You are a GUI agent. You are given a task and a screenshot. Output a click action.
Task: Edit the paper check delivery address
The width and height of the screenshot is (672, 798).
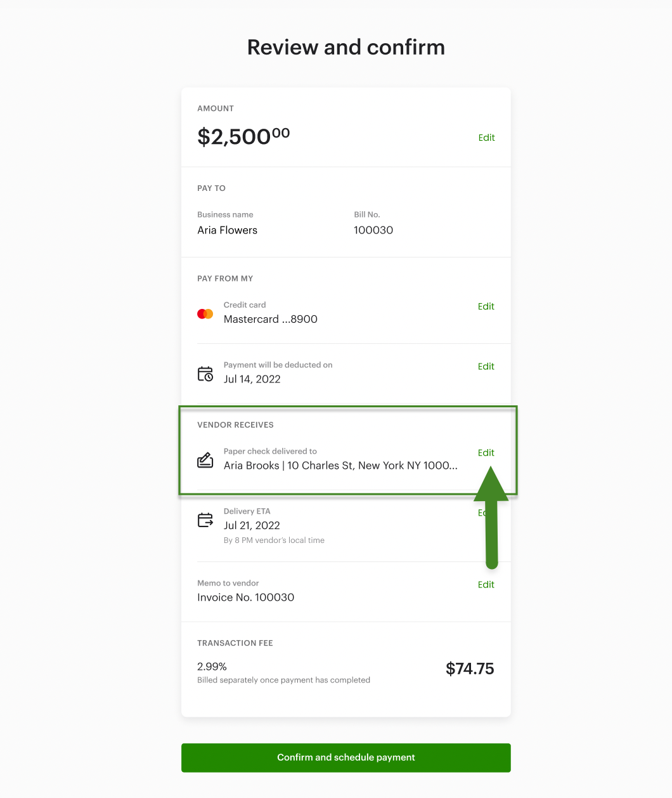pos(486,453)
